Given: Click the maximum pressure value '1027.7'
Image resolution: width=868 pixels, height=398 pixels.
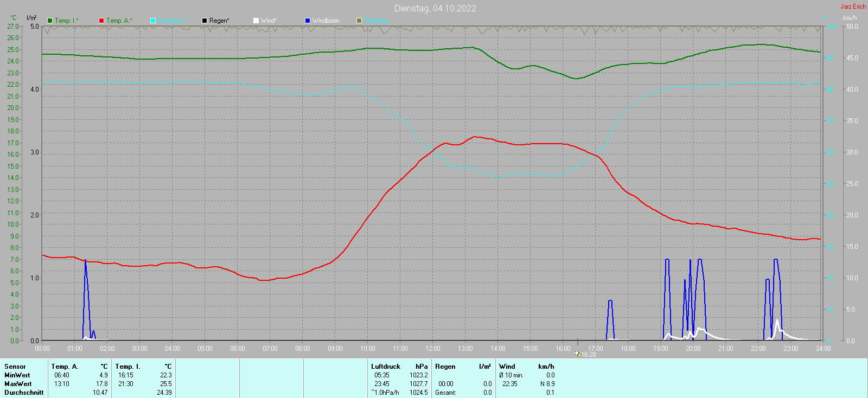Looking at the screenshot, I should point(419,384).
